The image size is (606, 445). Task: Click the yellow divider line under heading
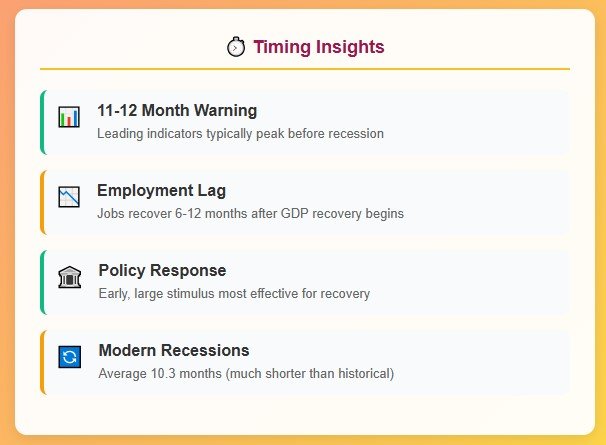[x=305, y=69]
